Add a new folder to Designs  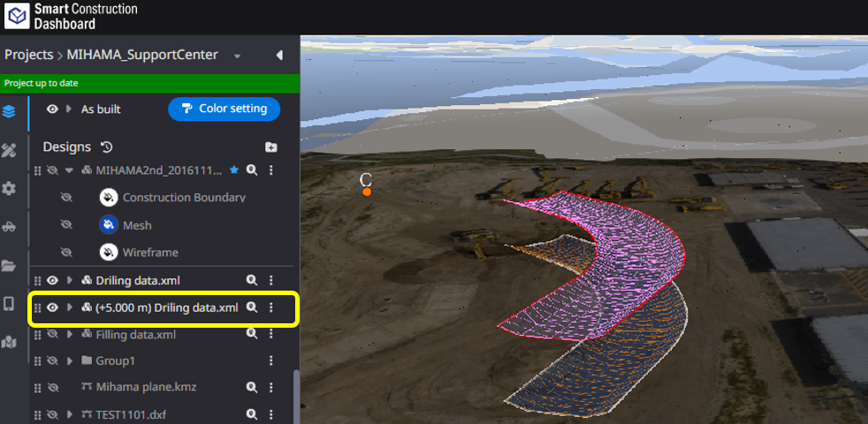[x=270, y=148]
